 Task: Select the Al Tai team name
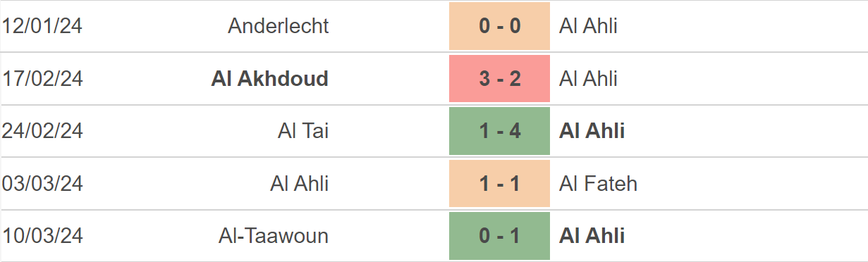303,131
